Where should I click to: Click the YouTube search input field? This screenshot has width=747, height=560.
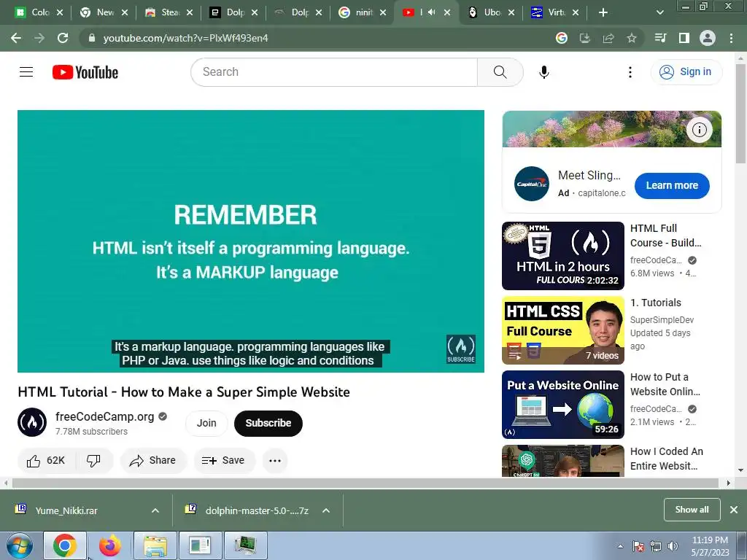tap(334, 72)
